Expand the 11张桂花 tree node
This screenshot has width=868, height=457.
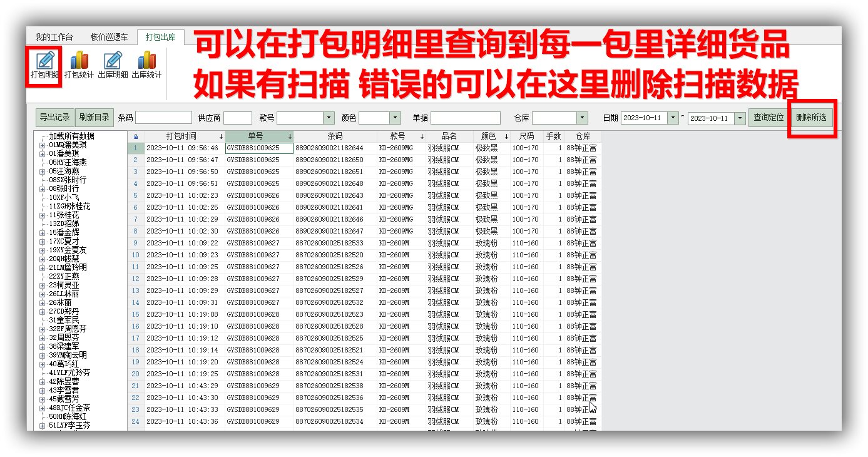pos(43,215)
